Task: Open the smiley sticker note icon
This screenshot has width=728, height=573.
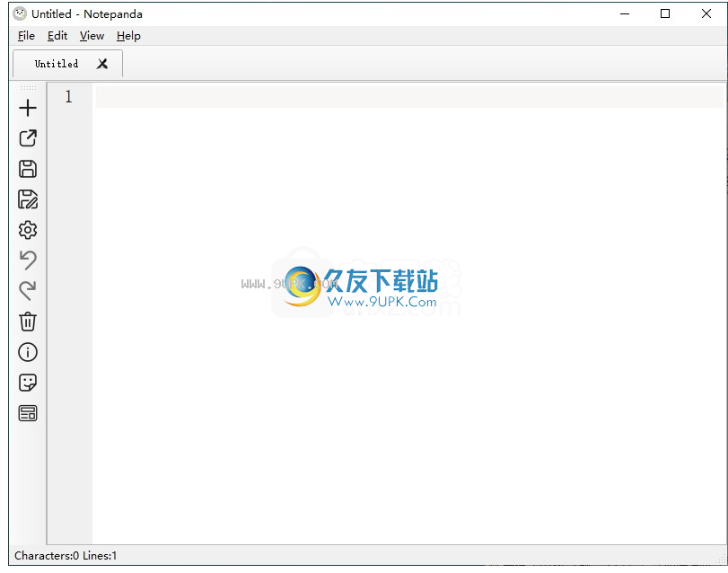Action: pyautogui.click(x=28, y=383)
